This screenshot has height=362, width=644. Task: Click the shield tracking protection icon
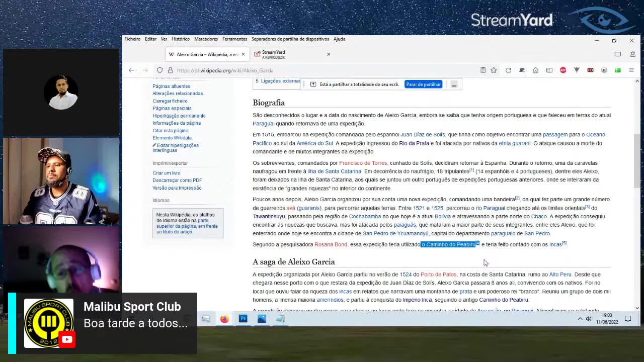pyautogui.click(x=159, y=70)
